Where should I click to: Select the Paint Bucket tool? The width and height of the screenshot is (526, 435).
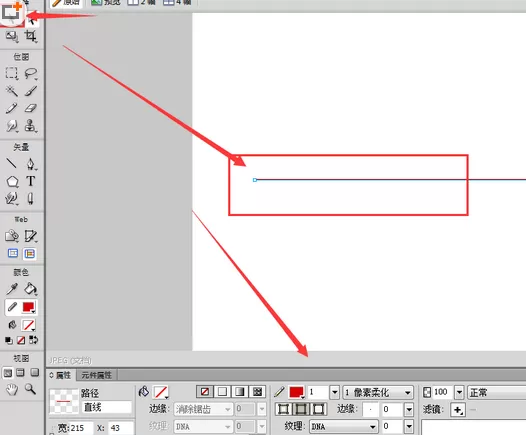tap(31, 289)
